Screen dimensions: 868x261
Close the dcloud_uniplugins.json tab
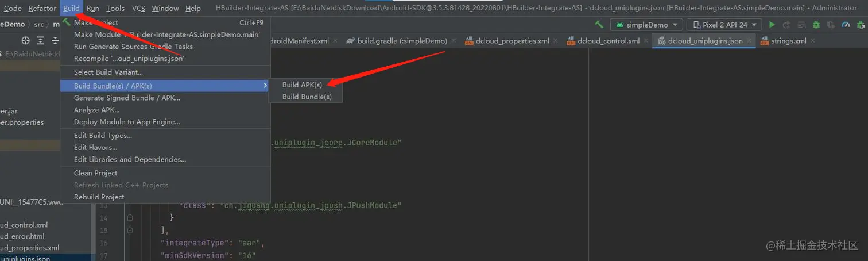[x=749, y=41]
